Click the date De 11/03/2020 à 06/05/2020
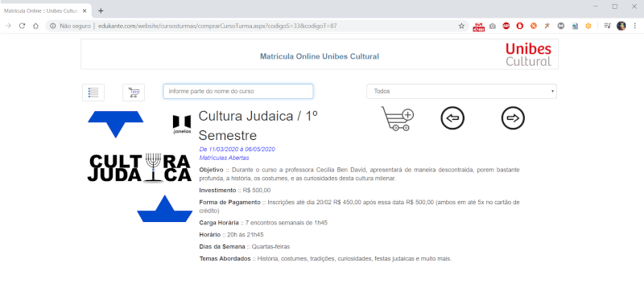Image resolution: width=644 pixels, height=300 pixels. [x=237, y=149]
